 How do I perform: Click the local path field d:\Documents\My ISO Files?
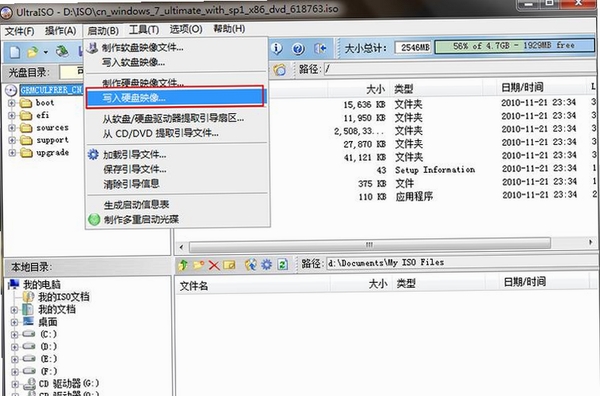pos(461,263)
